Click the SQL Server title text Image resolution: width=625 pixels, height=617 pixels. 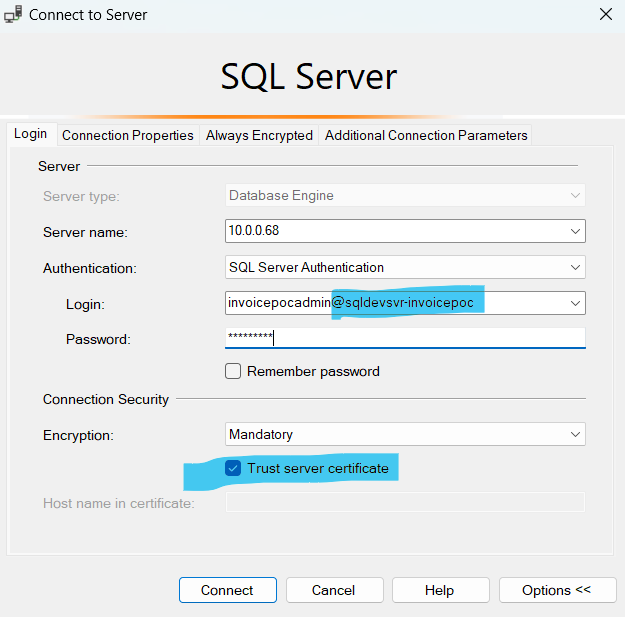309,77
